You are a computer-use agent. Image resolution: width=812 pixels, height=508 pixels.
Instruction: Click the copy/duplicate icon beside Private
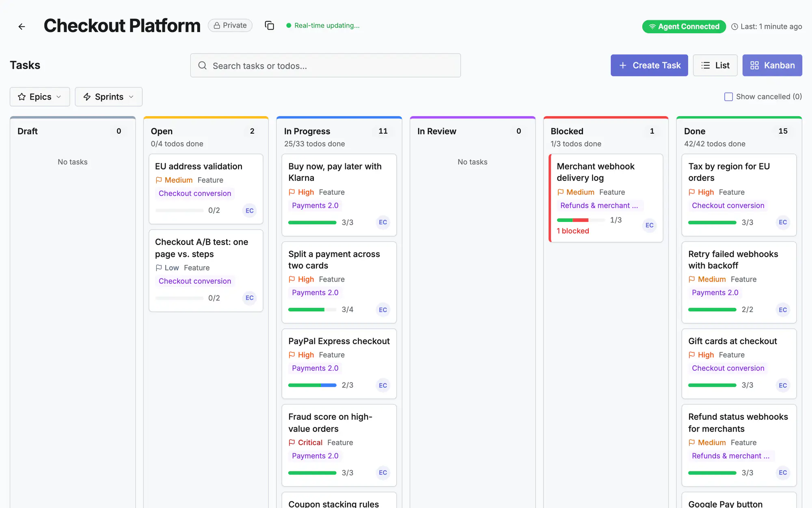(x=269, y=26)
